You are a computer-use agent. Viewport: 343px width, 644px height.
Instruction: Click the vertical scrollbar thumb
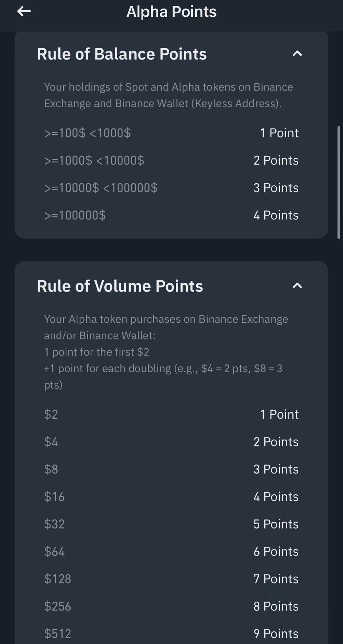pos(339,182)
